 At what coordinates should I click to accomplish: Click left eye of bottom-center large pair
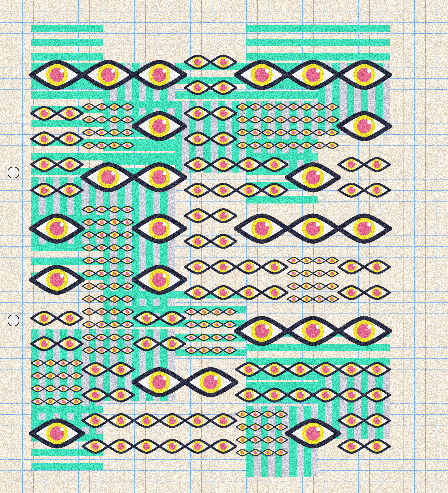(x=159, y=382)
